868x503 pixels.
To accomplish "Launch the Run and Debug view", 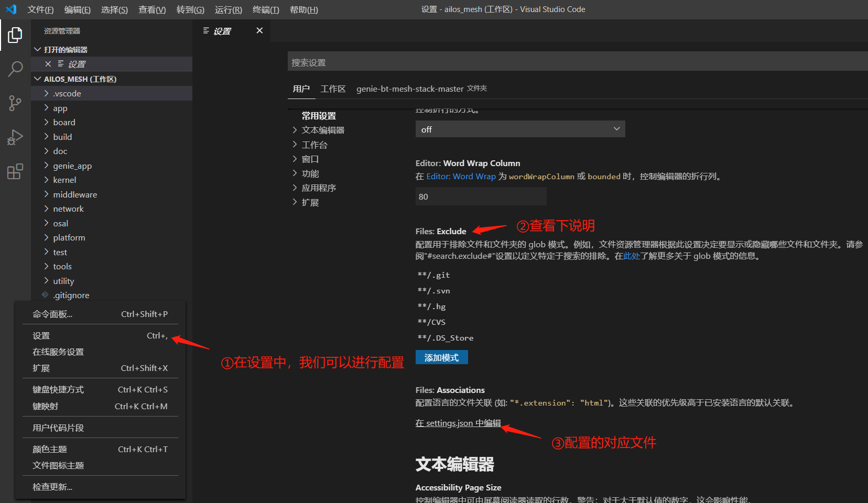I will pyautogui.click(x=15, y=137).
